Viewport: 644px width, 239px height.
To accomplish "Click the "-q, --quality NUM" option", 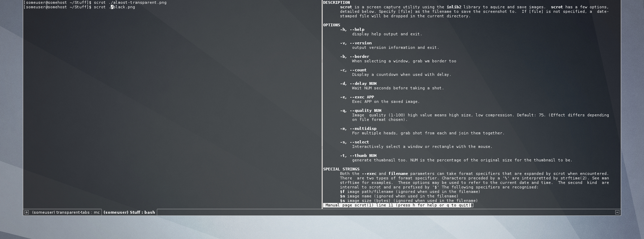I will (361, 110).
